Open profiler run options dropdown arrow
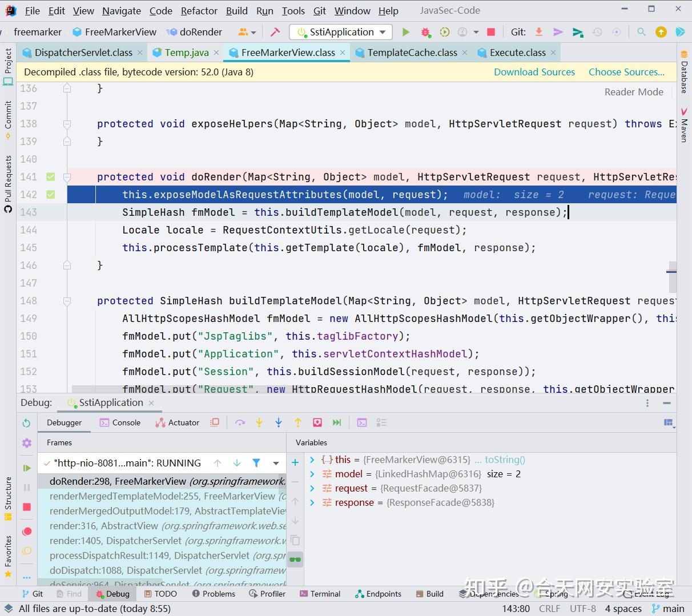692x616 pixels. tap(476, 32)
